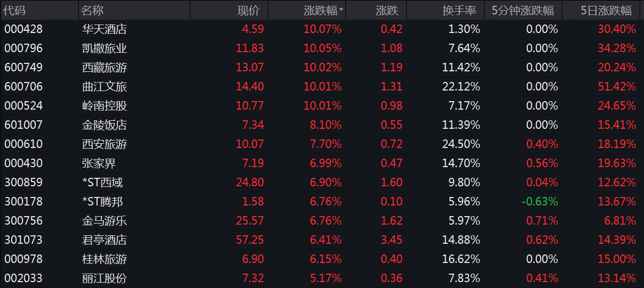Open the 丽江股份 stock row
This screenshot has width=644, height=288.
322,278
